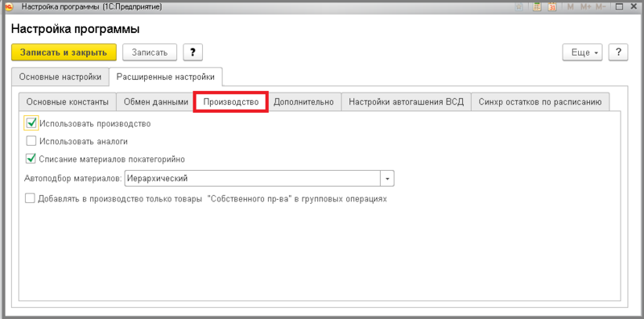The width and height of the screenshot is (644, 319).
Task: Click the M+ memory add button
Action: pos(585,6)
